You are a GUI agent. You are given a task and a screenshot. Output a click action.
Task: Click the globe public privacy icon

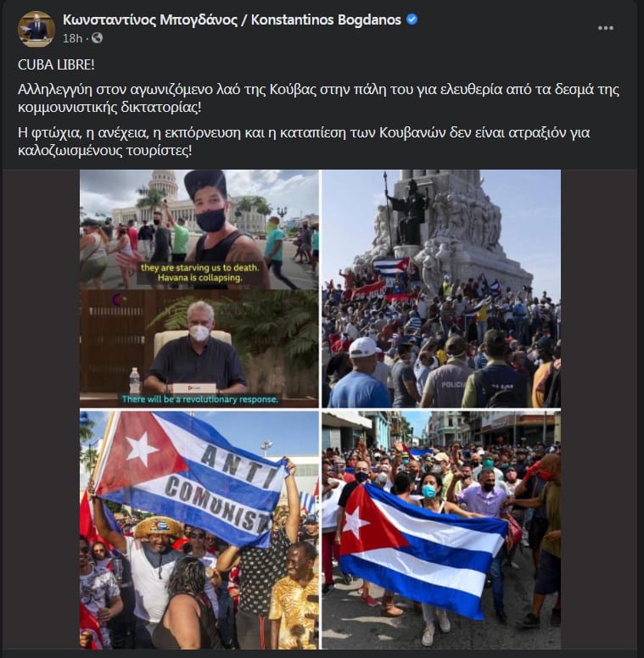pyautogui.click(x=97, y=38)
